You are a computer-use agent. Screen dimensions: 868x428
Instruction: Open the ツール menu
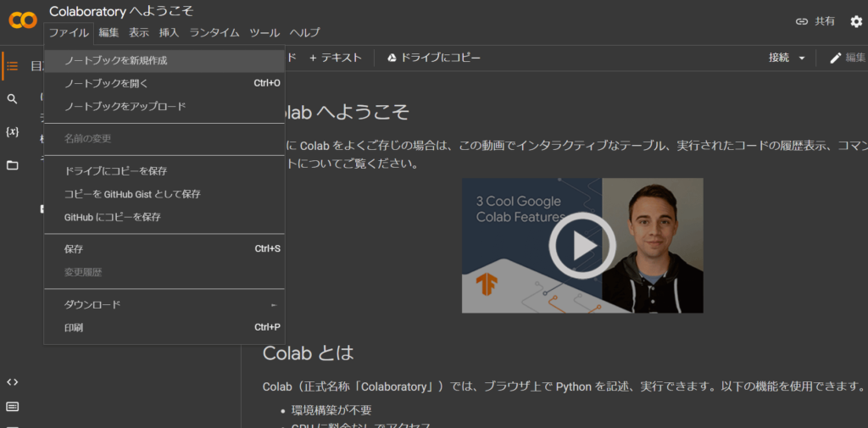point(264,33)
